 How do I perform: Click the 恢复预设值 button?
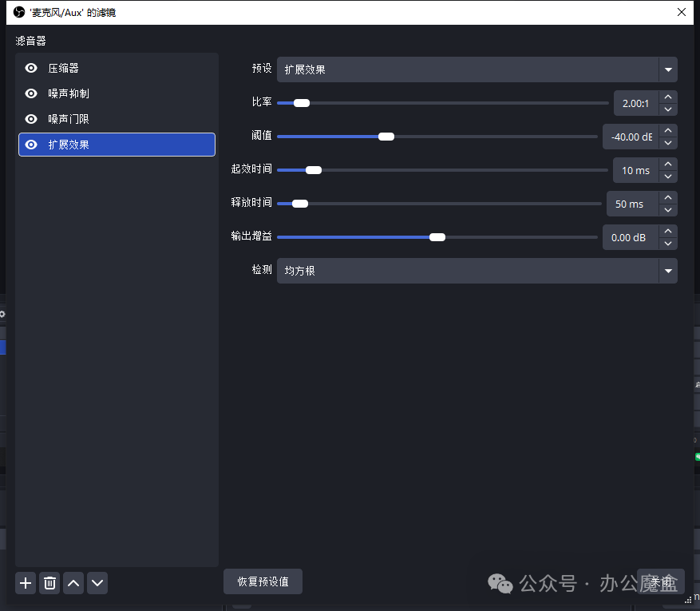(263, 582)
